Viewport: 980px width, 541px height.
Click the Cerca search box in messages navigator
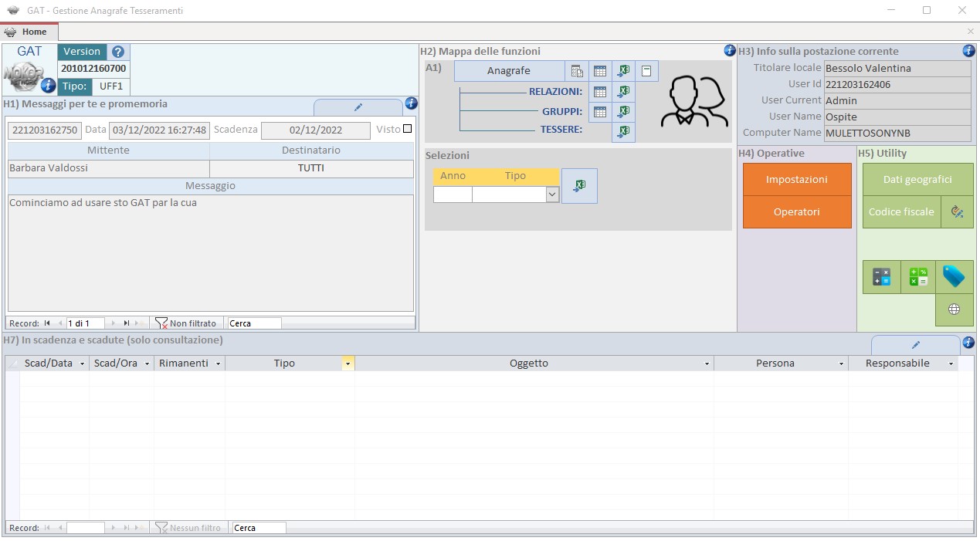[254, 323]
